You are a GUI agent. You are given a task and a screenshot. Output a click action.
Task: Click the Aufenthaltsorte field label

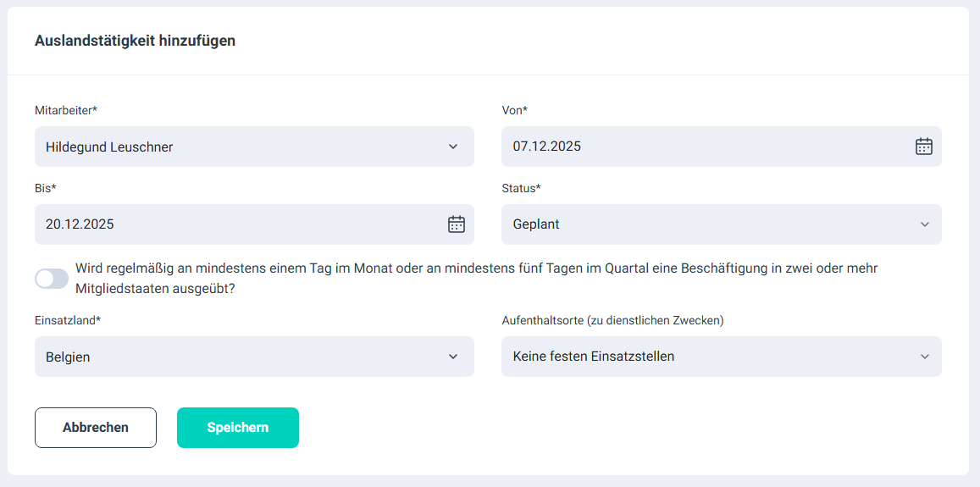[x=612, y=320]
